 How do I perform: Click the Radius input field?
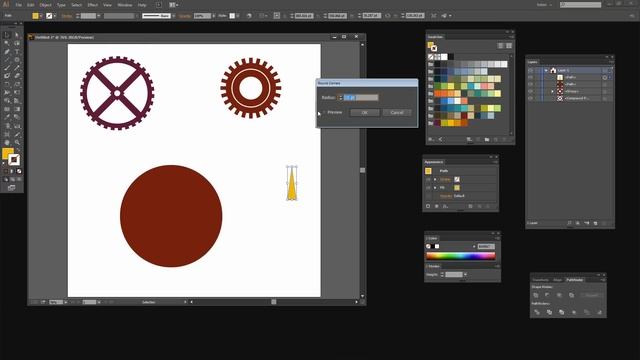361,98
